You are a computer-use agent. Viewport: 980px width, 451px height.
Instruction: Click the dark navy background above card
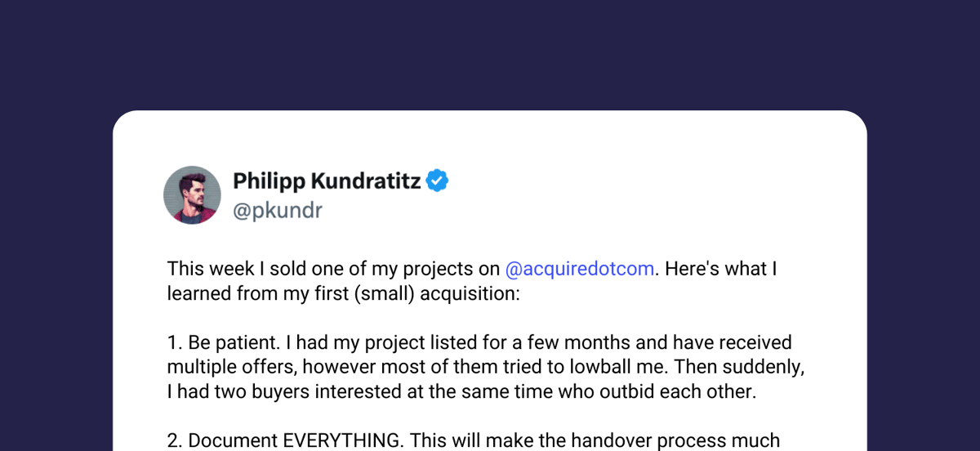[x=490, y=53]
